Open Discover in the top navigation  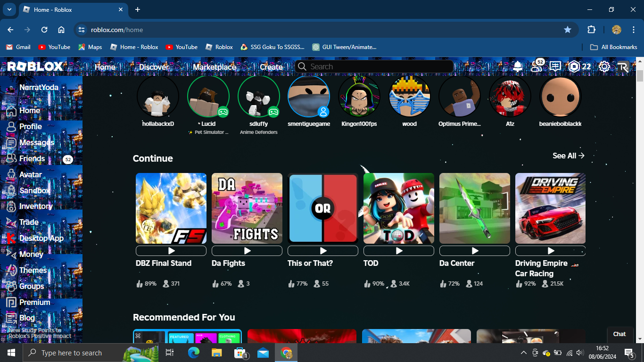tap(154, 67)
